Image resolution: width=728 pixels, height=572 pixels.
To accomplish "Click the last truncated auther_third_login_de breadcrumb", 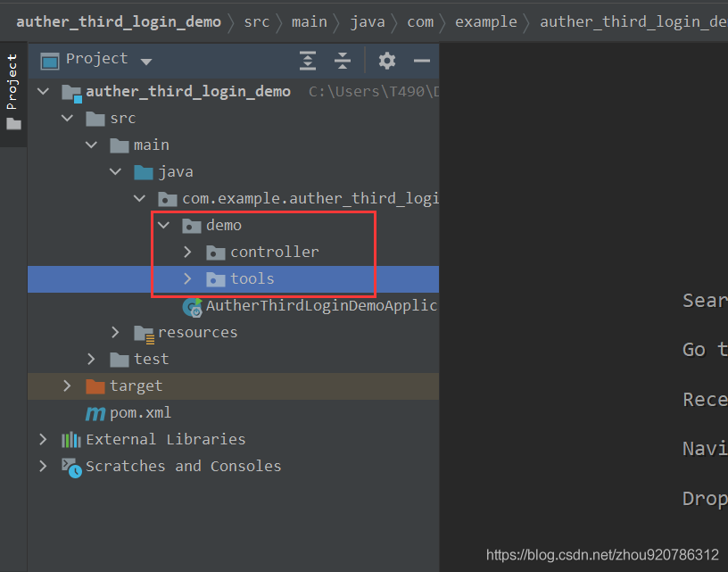I will pyautogui.click(x=633, y=21).
